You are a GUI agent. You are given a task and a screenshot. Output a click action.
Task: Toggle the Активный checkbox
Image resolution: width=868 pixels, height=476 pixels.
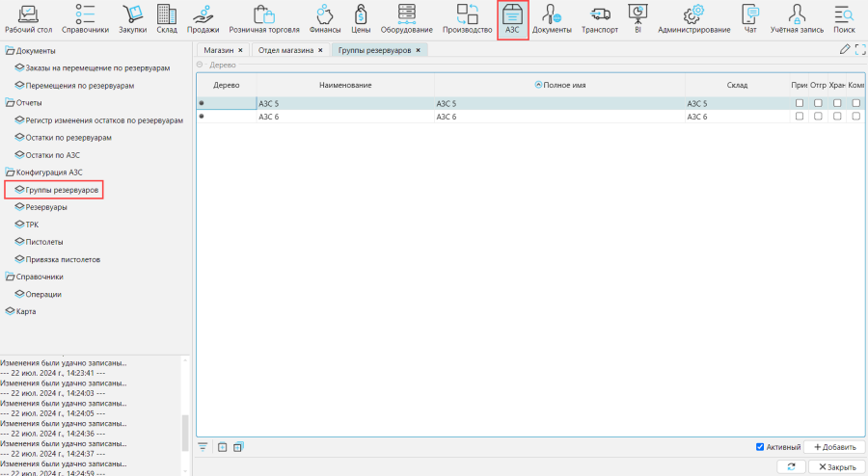pyautogui.click(x=760, y=447)
